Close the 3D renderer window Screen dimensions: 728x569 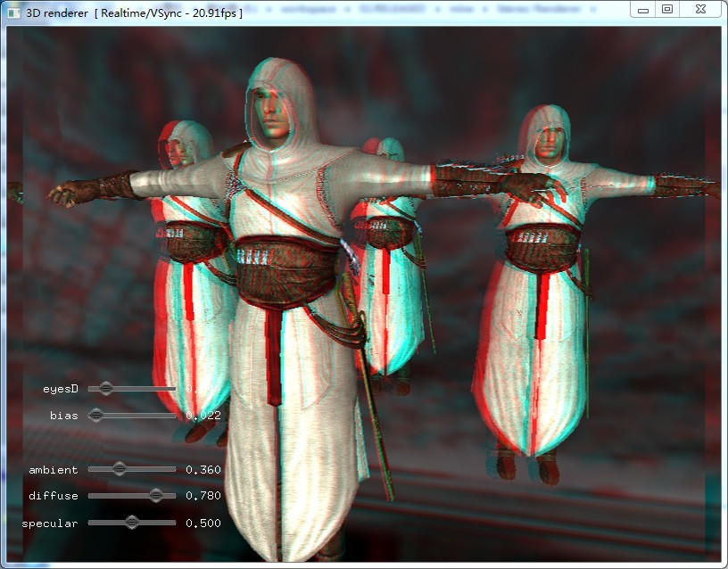pyautogui.click(x=699, y=9)
